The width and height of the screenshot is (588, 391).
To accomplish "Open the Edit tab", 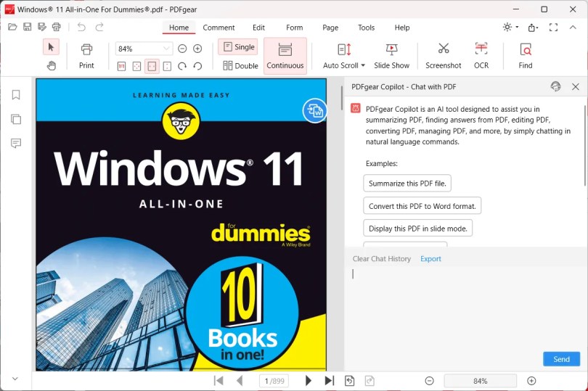I will (x=258, y=28).
